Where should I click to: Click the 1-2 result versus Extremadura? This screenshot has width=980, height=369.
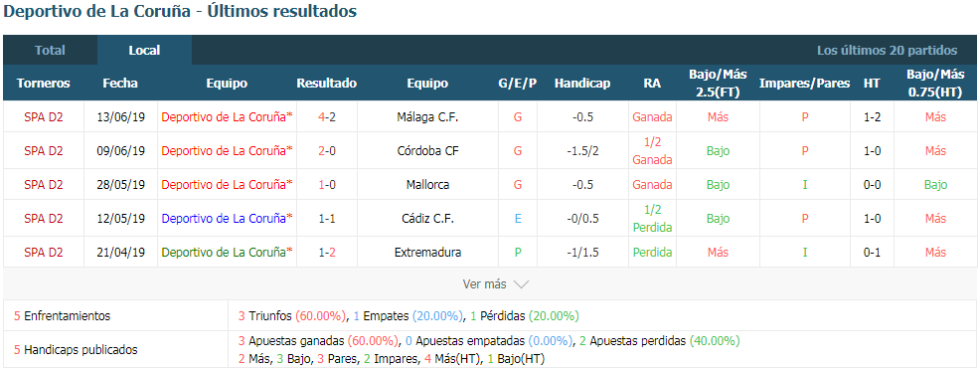click(326, 252)
